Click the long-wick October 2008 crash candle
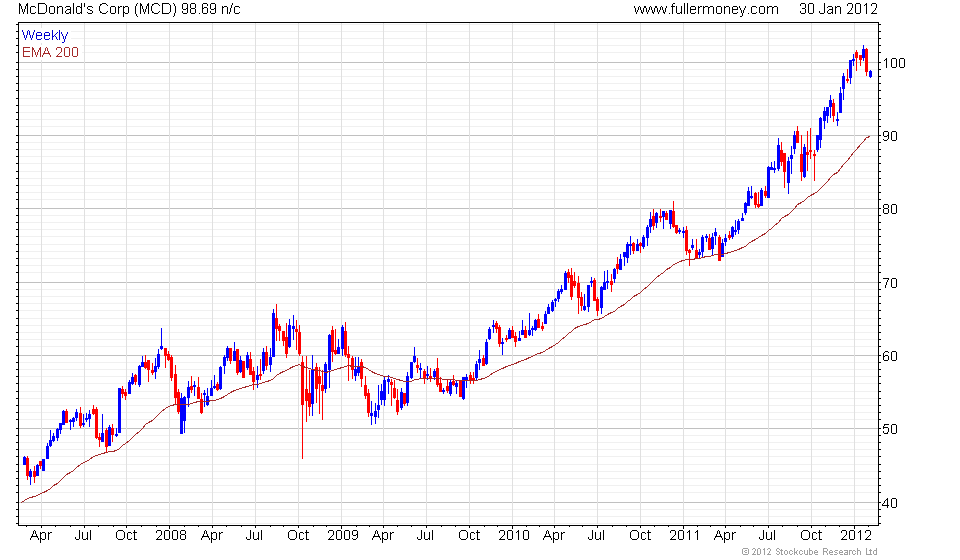The height and width of the screenshot is (560, 960). click(x=302, y=410)
